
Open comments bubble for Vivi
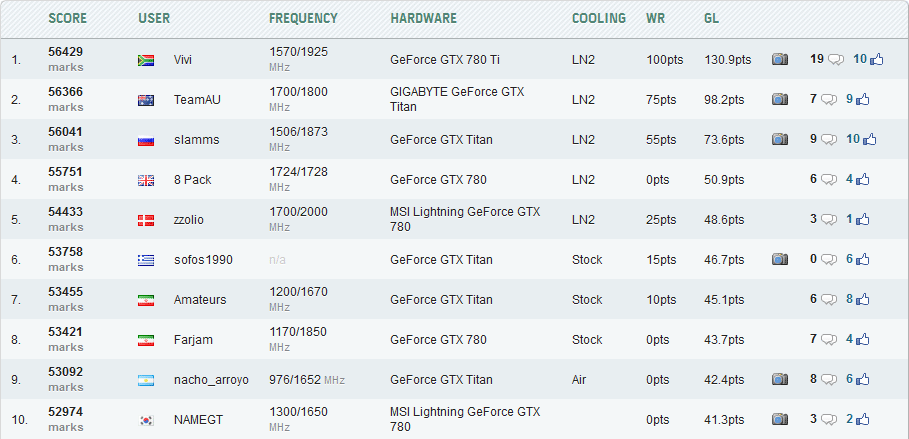(835, 60)
